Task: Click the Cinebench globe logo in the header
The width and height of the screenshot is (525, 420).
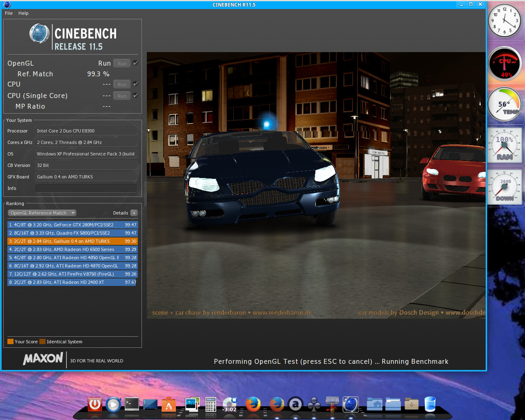Action: 39,34
